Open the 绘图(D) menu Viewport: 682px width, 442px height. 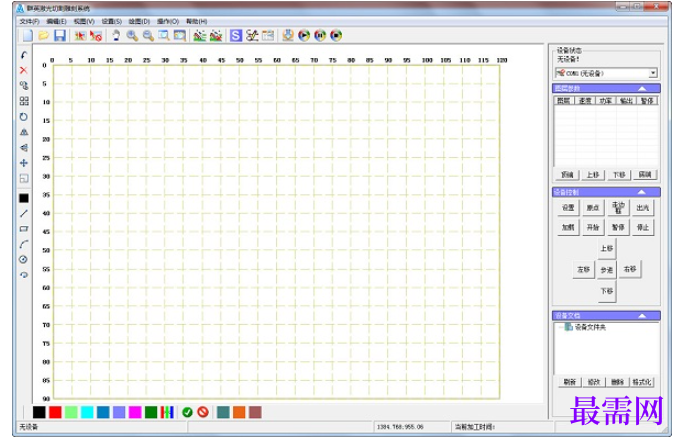(x=139, y=21)
